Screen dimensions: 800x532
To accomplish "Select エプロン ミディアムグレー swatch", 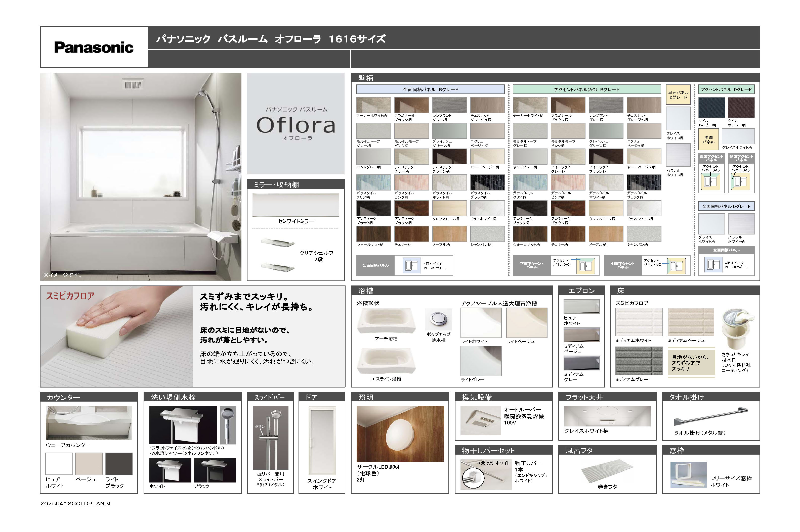I will (581, 363).
